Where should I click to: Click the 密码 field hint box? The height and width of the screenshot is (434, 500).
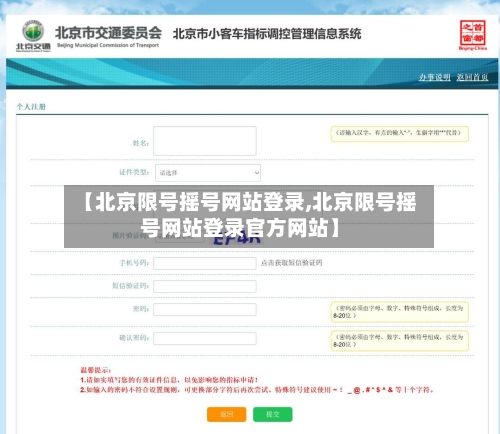pyautogui.click(x=400, y=312)
